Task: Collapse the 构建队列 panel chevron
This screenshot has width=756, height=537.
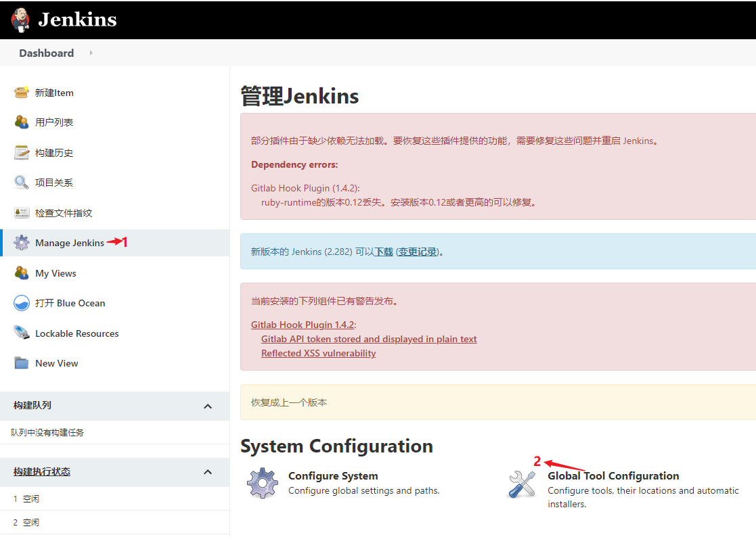Action: (x=208, y=406)
